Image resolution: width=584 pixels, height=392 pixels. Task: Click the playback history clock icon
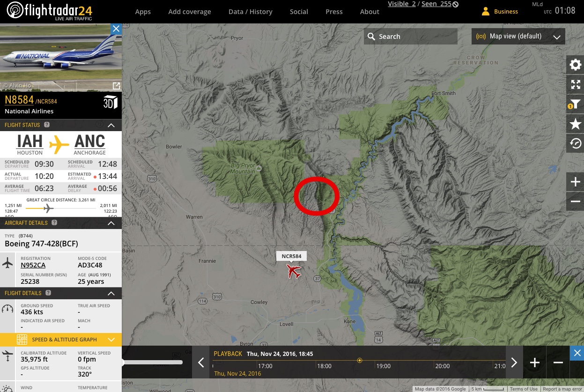(x=575, y=144)
